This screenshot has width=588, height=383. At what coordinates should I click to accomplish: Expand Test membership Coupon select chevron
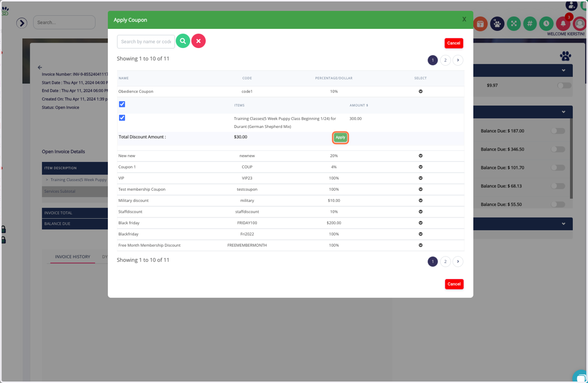click(x=420, y=189)
